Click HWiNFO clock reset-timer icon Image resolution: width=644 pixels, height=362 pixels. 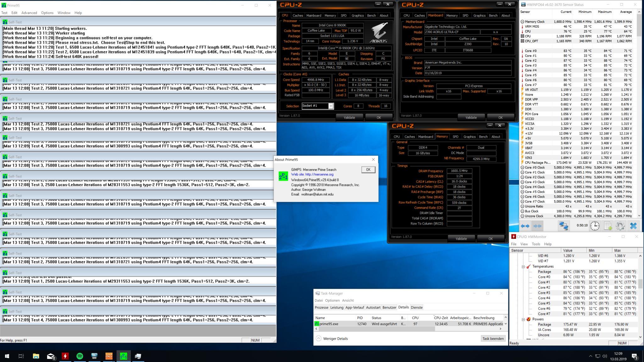[x=595, y=226]
